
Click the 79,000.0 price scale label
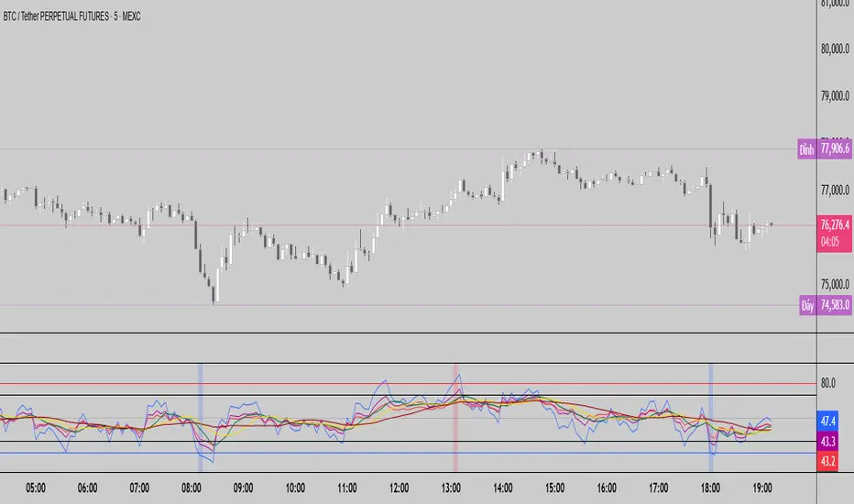point(835,96)
